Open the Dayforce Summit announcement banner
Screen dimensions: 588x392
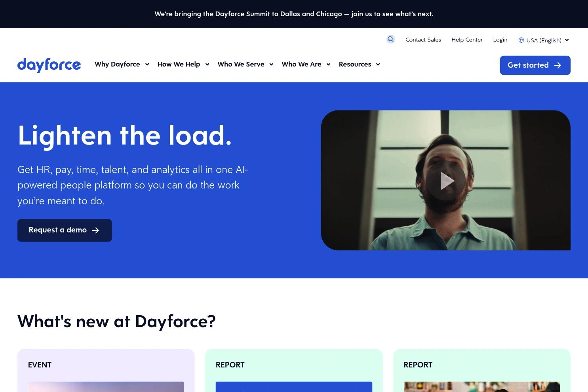coord(294,14)
